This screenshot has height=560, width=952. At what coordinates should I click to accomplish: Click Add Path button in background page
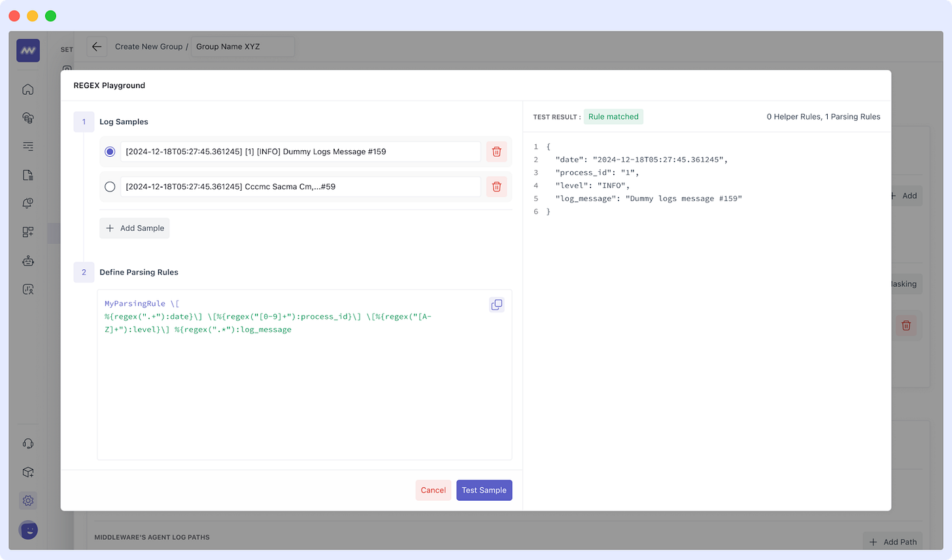[x=893, y=542]
